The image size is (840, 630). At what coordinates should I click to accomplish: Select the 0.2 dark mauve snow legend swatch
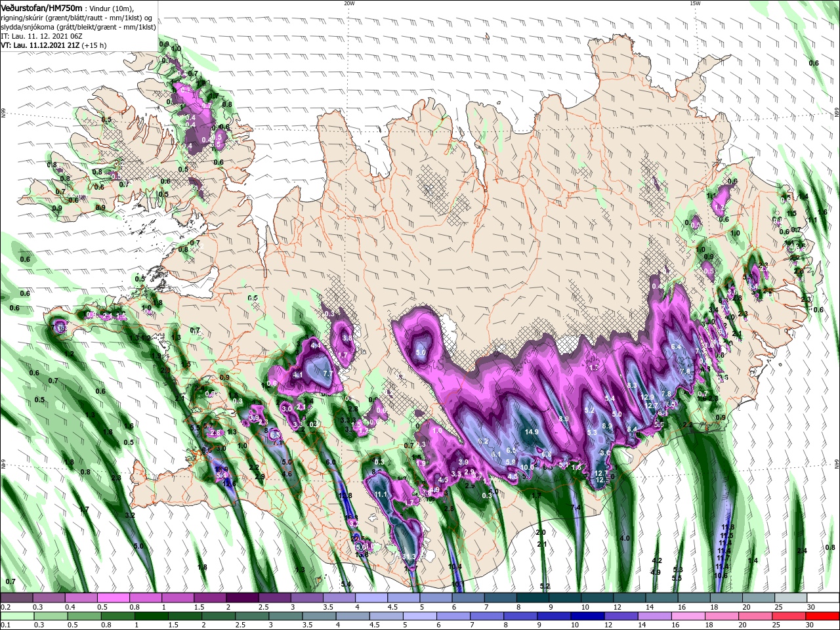pyautogui.click(x=16, y=598)
